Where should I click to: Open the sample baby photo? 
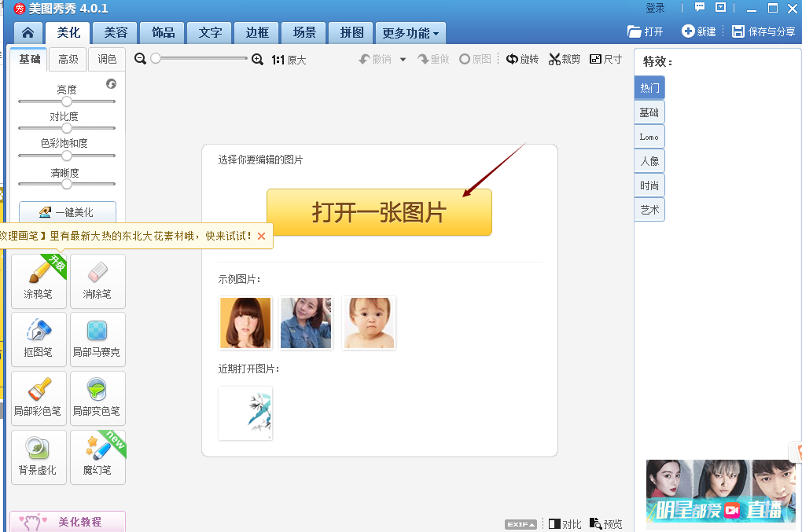coord(369,323)
